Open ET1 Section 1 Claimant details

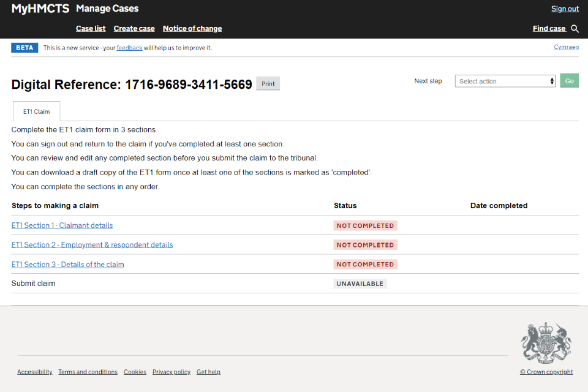coord(62,225)
